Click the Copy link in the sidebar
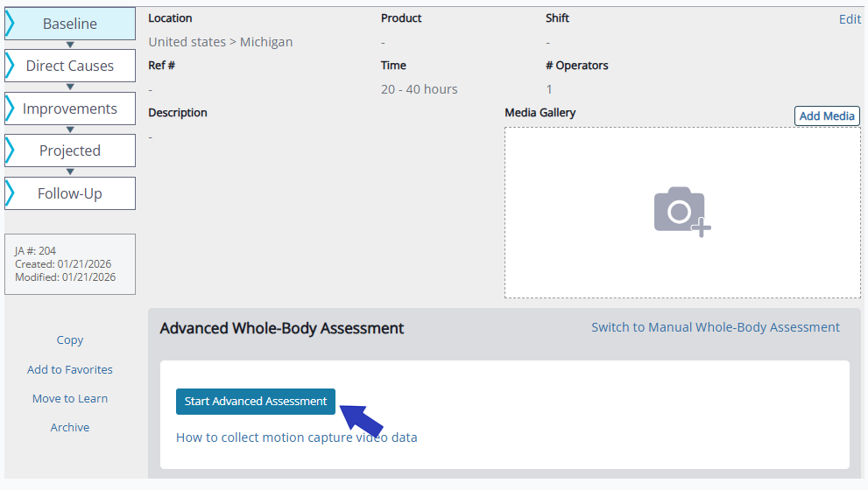 point(70,340)
